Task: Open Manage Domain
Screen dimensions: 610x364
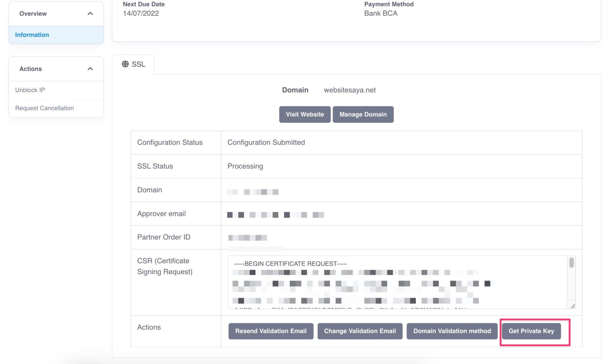Action: [x=363, y=114]
